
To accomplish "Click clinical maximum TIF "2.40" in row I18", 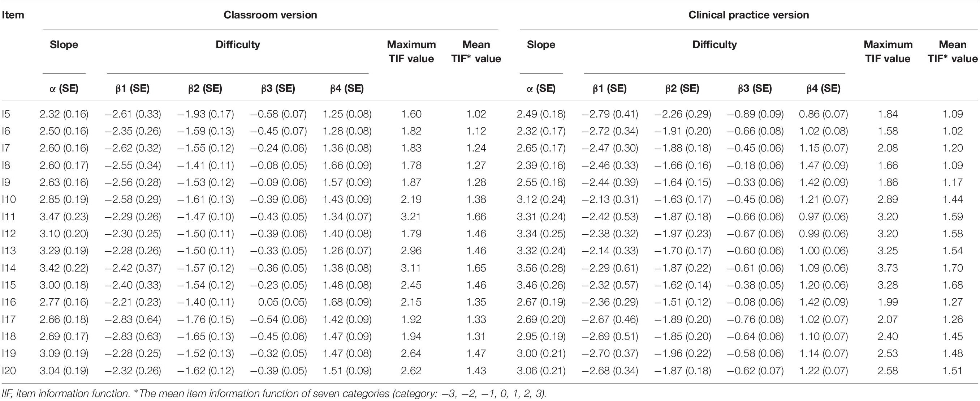I will [x=888, y=336].
